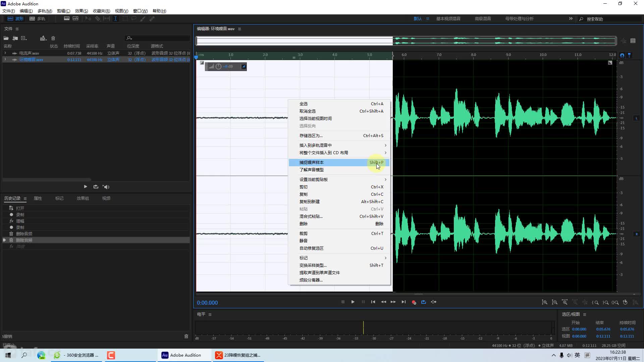Click Zoom In at Out Point icon
This screenshot has width=644, height=362.
[x=605, y=302]
